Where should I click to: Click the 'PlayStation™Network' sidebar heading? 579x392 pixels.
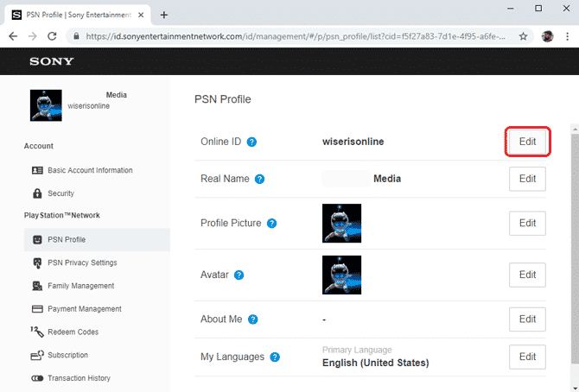coord(62,216)
